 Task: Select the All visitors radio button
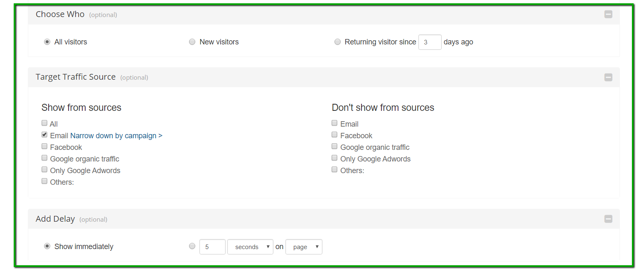point(47,42)
